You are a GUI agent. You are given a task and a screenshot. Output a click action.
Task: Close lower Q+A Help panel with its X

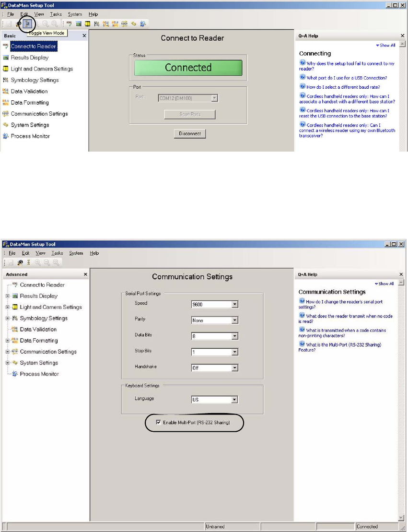401,274
